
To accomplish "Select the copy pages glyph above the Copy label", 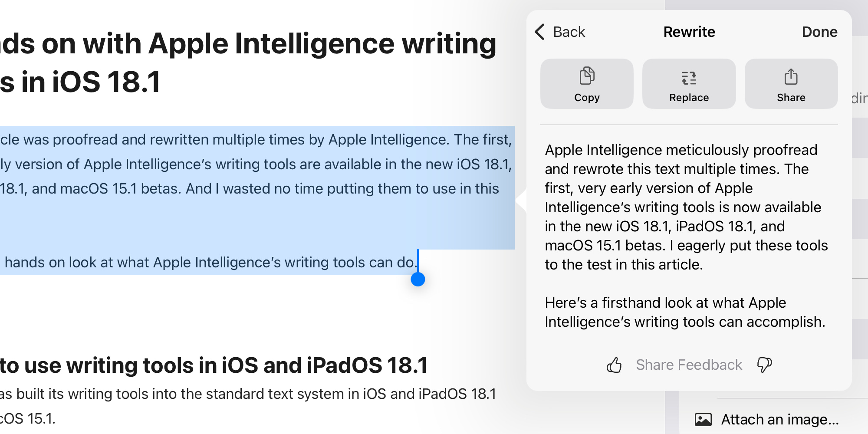I will pyautogui.click(x=587, y=75).
